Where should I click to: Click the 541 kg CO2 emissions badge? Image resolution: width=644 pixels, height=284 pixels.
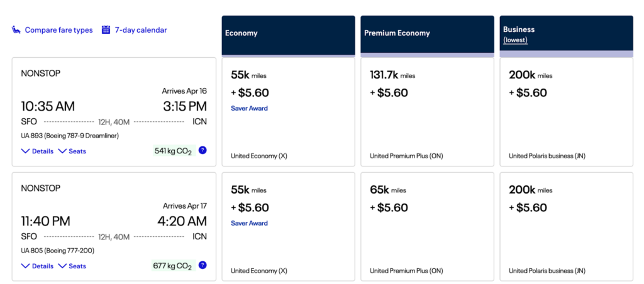(173, 151)
